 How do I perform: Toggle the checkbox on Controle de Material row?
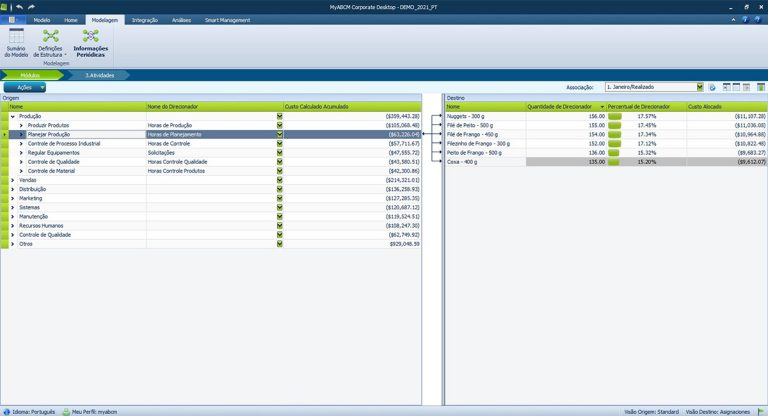[x=280, y=171]
